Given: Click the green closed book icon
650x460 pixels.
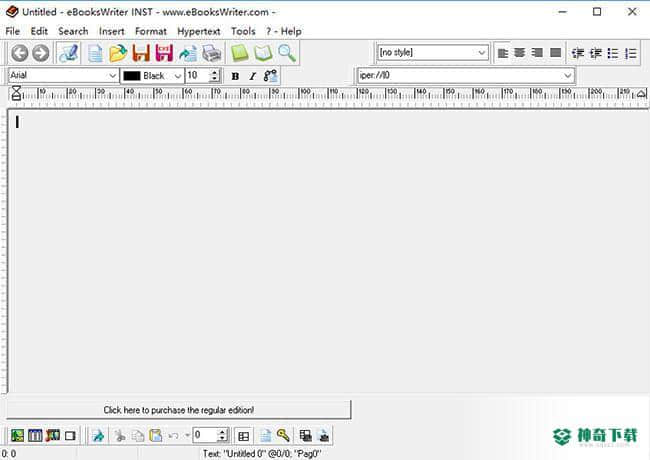Looking at the screenshot, I should point(239,53).
